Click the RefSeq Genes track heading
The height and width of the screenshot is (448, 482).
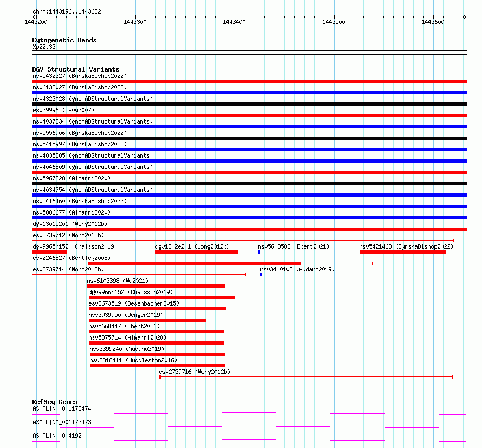click(55, 402)
